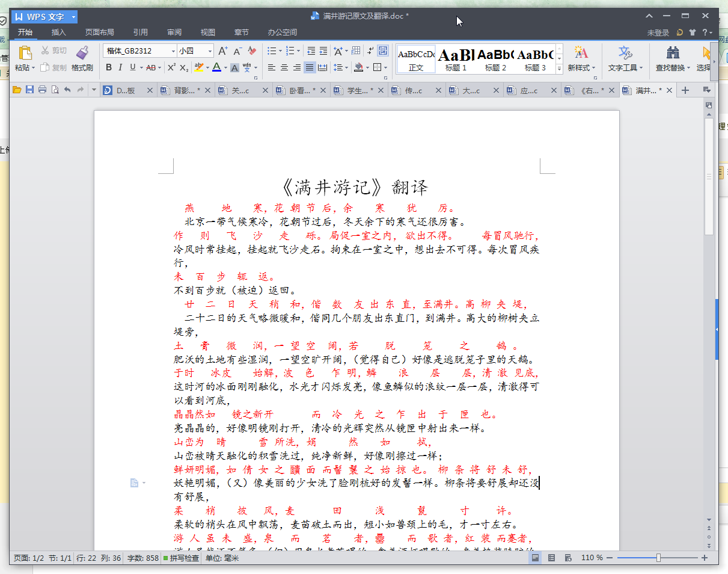This screenshot has width=728, height=574.
Task: Click the 未登录 login link
Action: pyautogui.click(x=658, y=32)
